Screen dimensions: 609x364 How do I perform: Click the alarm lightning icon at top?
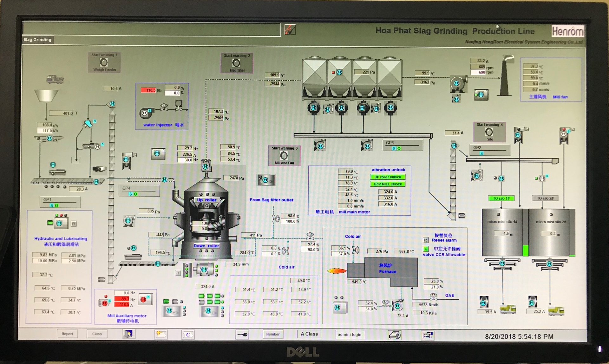pyautogui.click(x=290, y=30)
